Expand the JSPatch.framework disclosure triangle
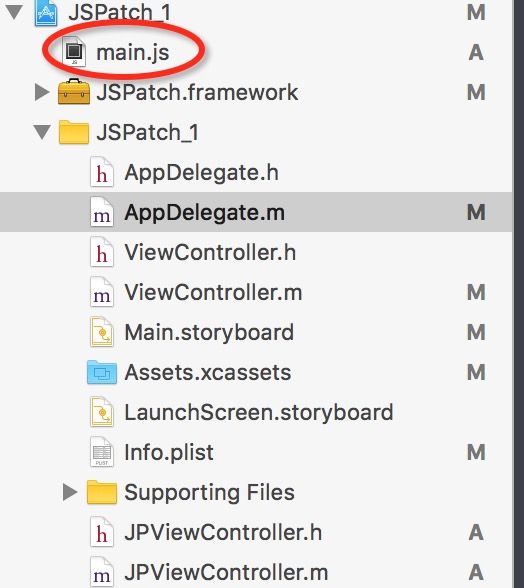 (42, 92)
